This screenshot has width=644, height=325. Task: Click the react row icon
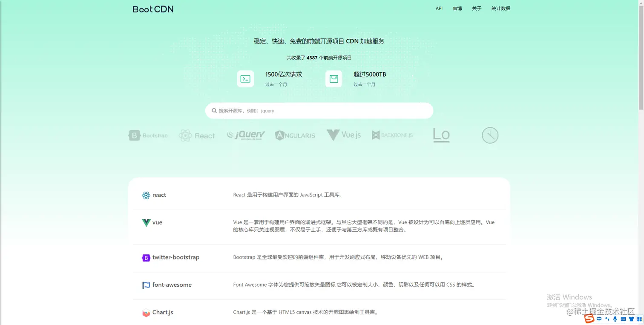coord(146,195)
